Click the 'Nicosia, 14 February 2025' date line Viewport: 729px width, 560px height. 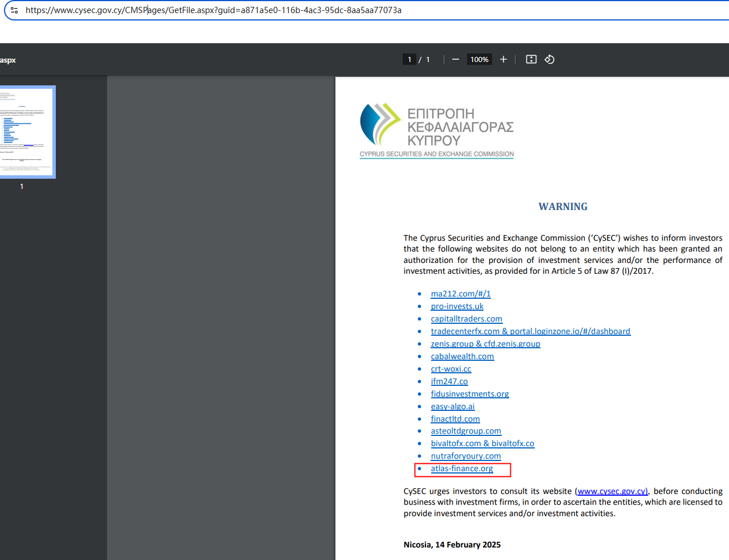[452, 545]
